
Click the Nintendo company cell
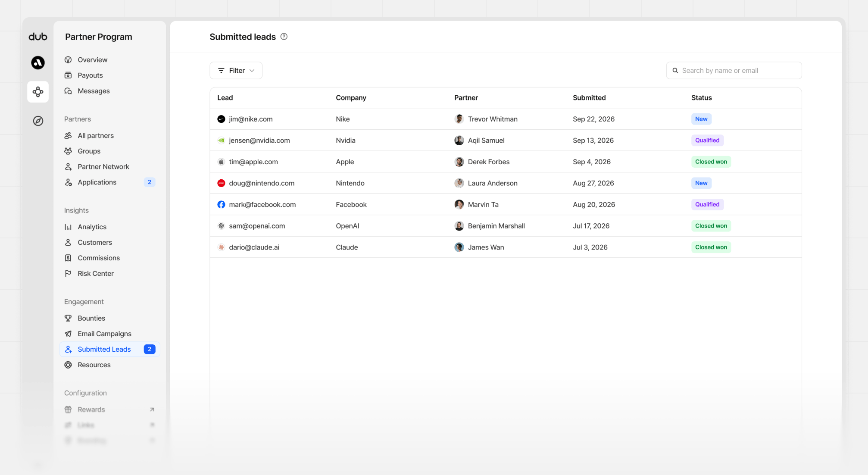point(350,183)
